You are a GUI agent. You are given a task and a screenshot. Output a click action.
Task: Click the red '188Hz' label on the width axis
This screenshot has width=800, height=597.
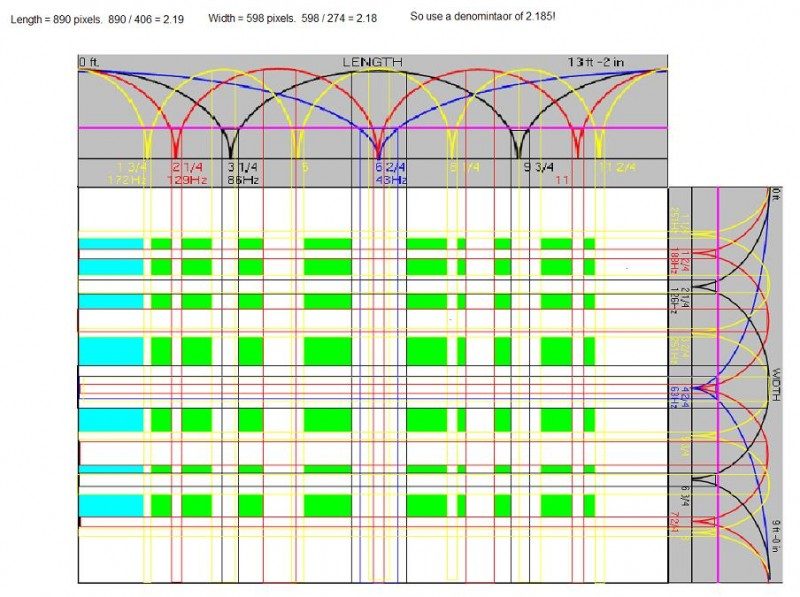click(x=674, y=261)
